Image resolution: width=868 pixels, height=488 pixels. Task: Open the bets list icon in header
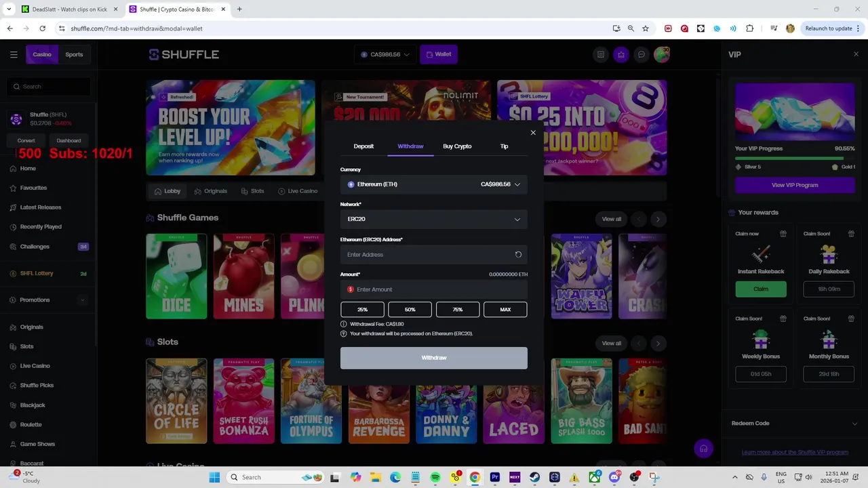point(600,54)
